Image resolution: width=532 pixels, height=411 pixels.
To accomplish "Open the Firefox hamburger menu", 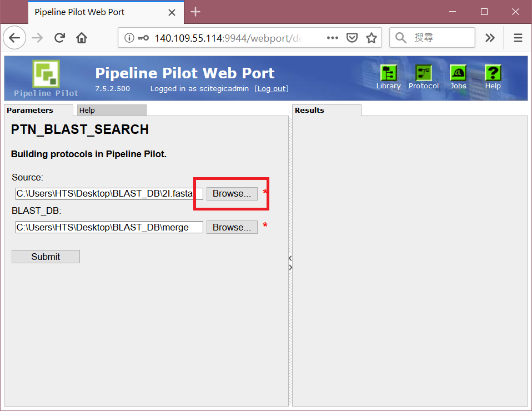I will [518, 38].
